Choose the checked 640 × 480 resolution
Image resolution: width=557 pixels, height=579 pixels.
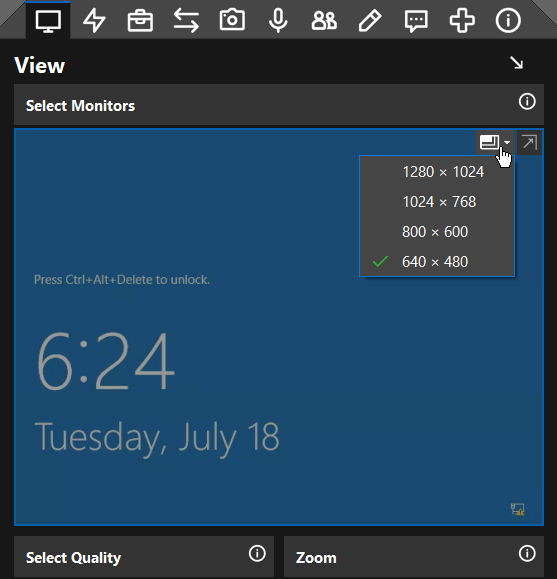(437, 261)
